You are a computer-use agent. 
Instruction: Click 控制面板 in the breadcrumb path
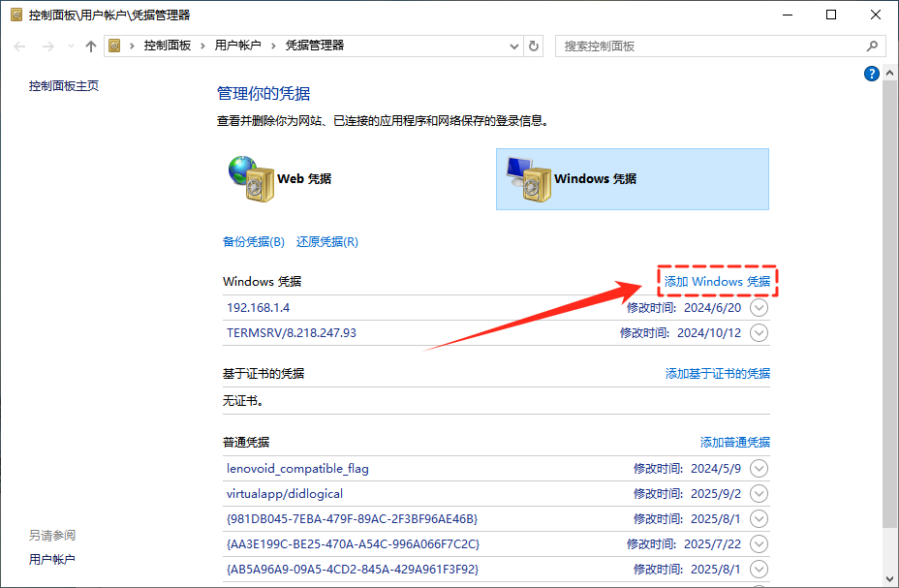[168, 46]
